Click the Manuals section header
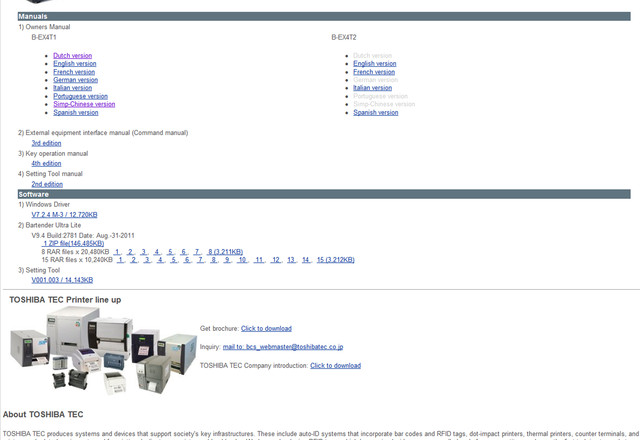 [324, 16]
